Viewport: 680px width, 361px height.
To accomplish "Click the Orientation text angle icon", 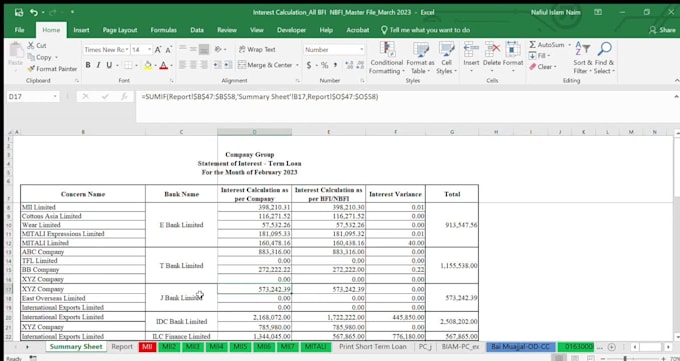I will click(x=219, y=49).
